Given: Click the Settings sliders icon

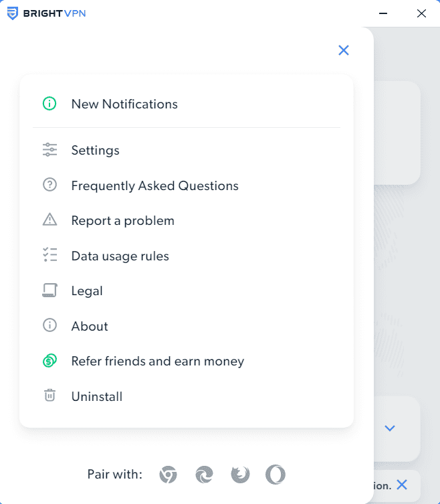Looking at the screenshot, I should (49, 150).
